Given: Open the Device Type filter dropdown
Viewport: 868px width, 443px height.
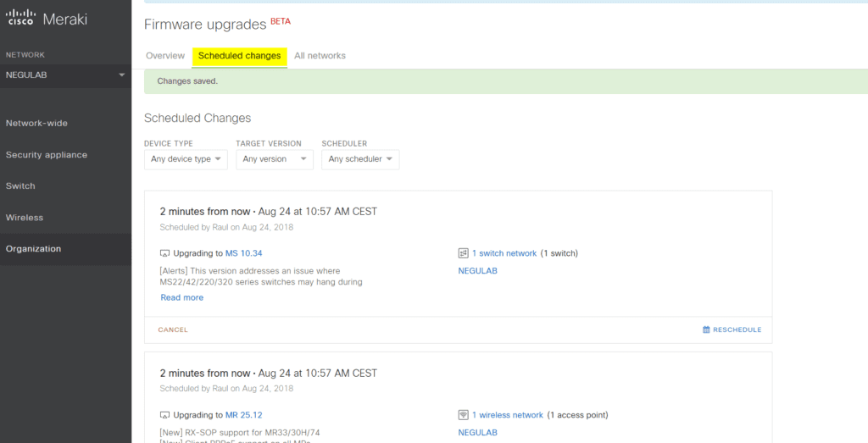Looking at the screenshot, I should tap(186, 159).
